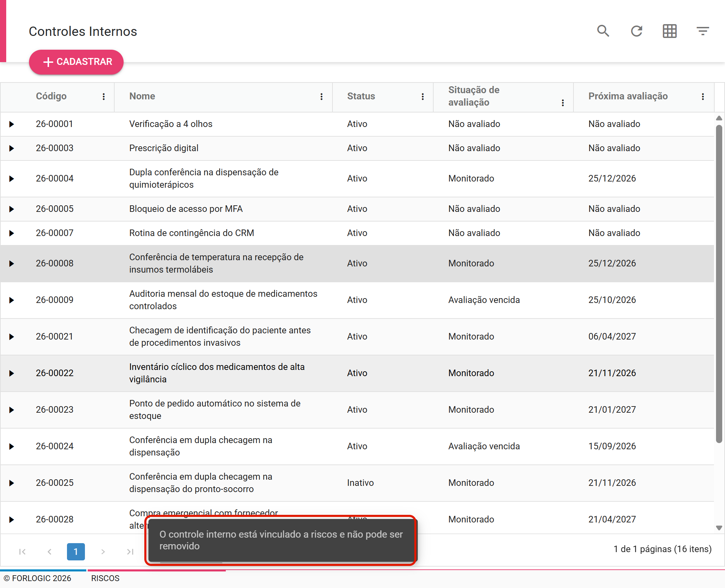Sort by Próxima avaliação header

click(628, 96)
